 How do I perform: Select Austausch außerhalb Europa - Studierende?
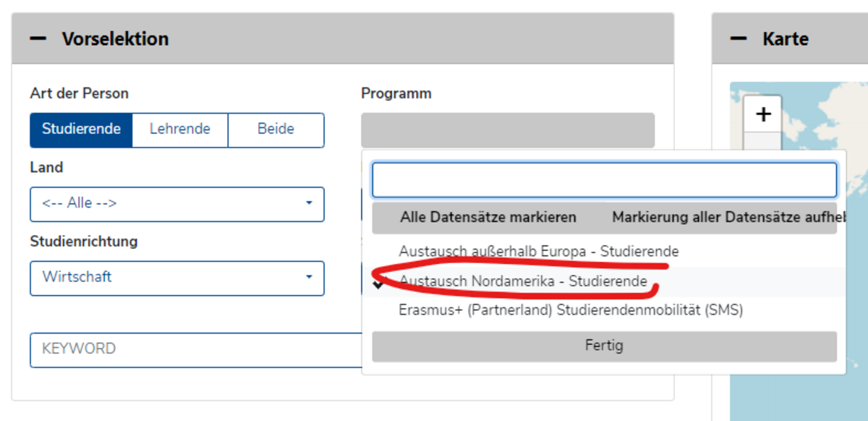pyautogui.click(x=538, y=252)
